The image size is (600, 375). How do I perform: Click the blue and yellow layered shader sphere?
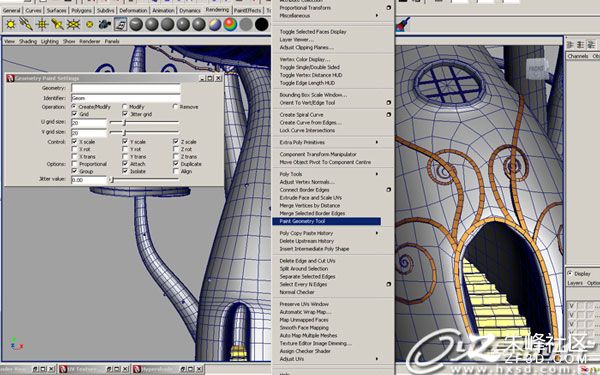coord(215,24)
